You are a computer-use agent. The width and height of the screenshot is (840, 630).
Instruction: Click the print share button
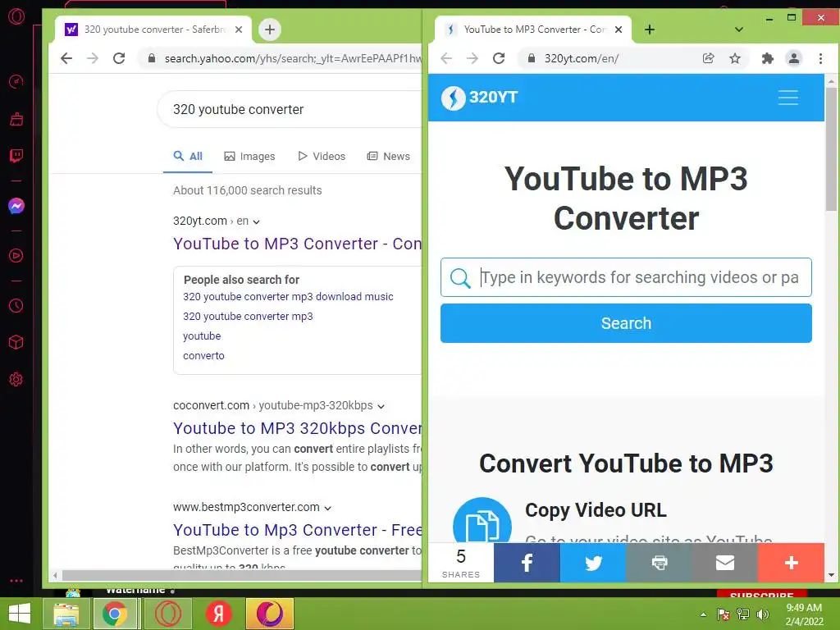[x=660, y=563]
